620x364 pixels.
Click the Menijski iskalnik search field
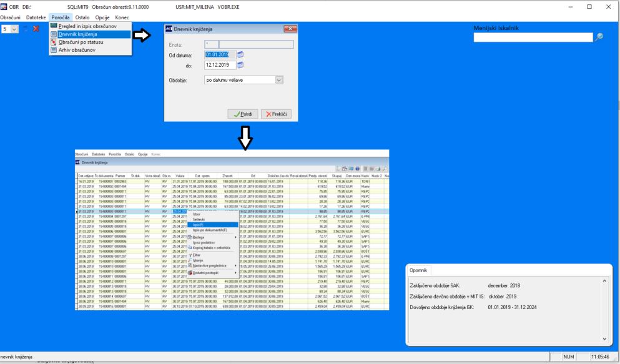coord(533,37)
